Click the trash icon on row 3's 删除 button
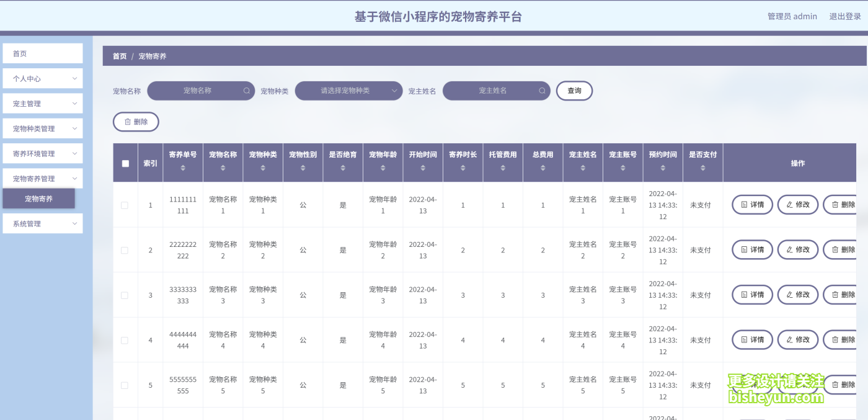This screenshot has height=420, width=868. (834, 295)
